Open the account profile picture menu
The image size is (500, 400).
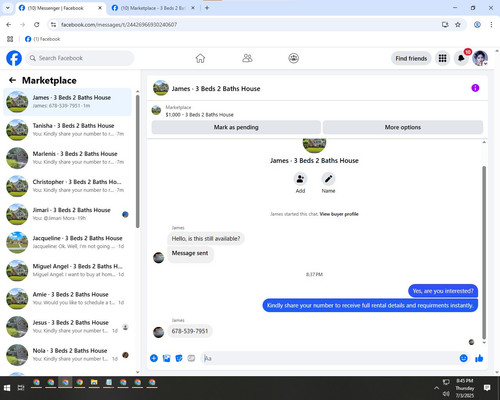coord(480,58)
